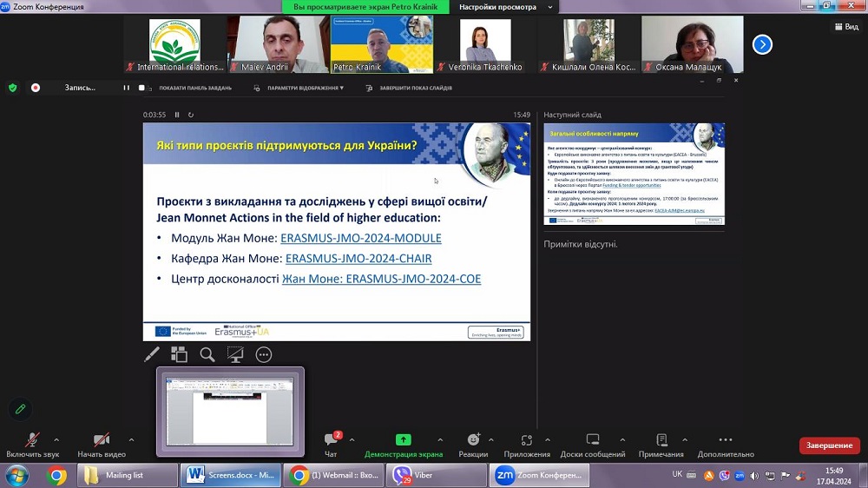
Task: Open the Параметри відображення dropdown
Action: [x=304, y=88]
